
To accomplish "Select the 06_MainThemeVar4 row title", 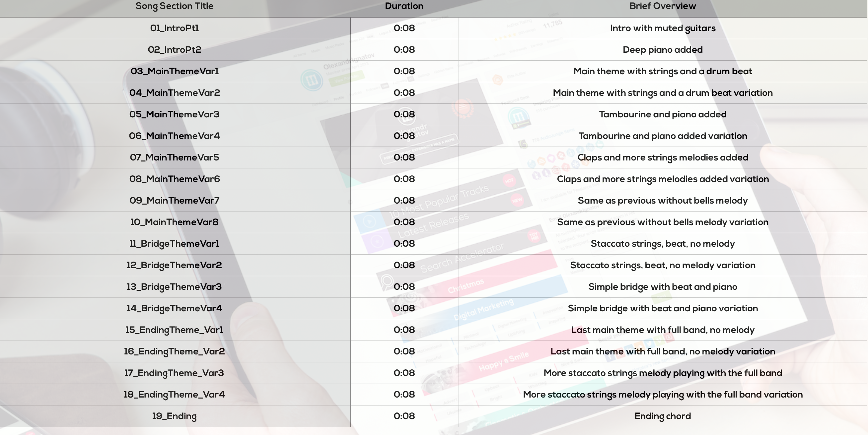I will tap(174, 136).
